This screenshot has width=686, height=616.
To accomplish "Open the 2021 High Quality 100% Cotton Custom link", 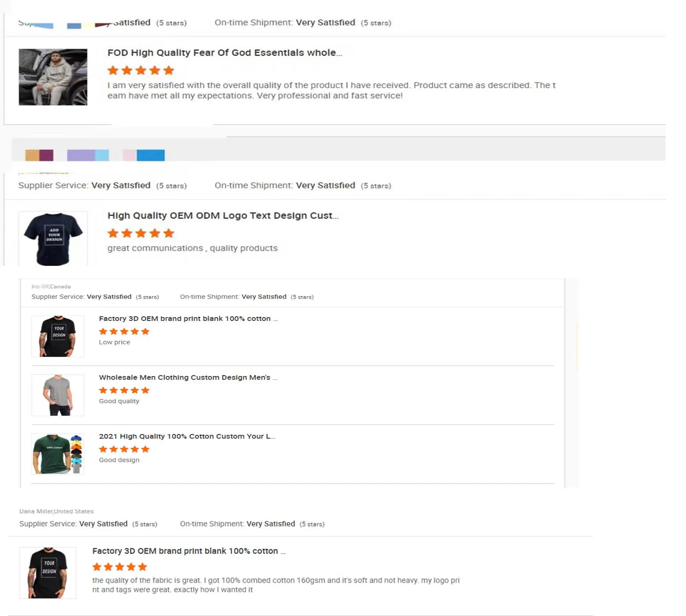I will (x=187, y=437).
